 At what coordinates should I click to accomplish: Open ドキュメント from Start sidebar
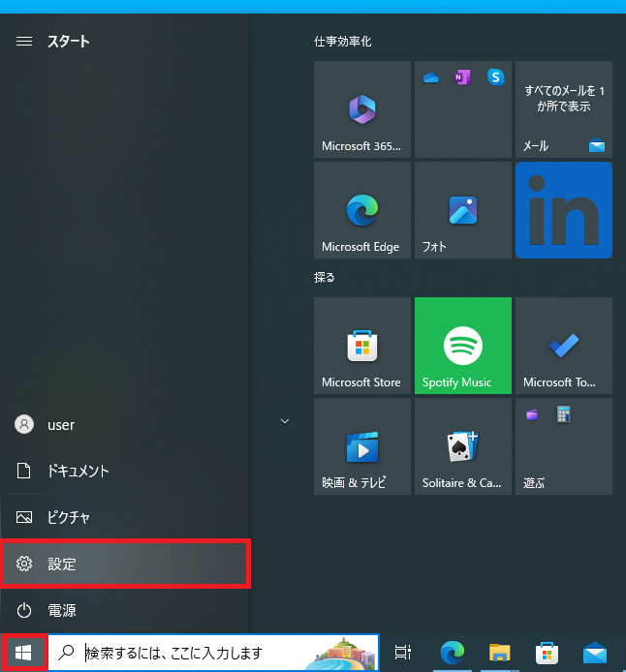tap(124, 471)
